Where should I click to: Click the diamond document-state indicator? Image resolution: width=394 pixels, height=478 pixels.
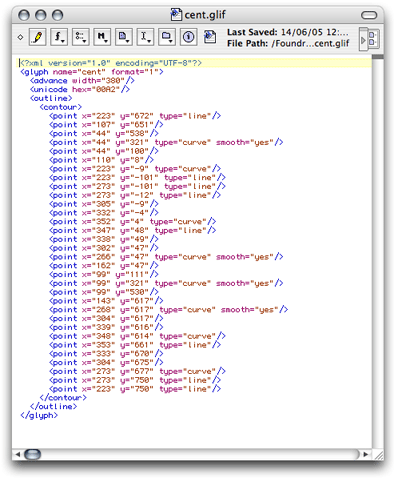click(x=20, y=37)
